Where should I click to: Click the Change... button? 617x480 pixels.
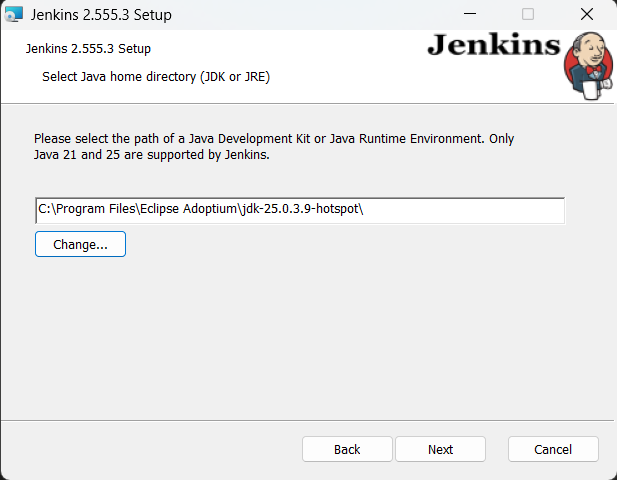point(80,244)
